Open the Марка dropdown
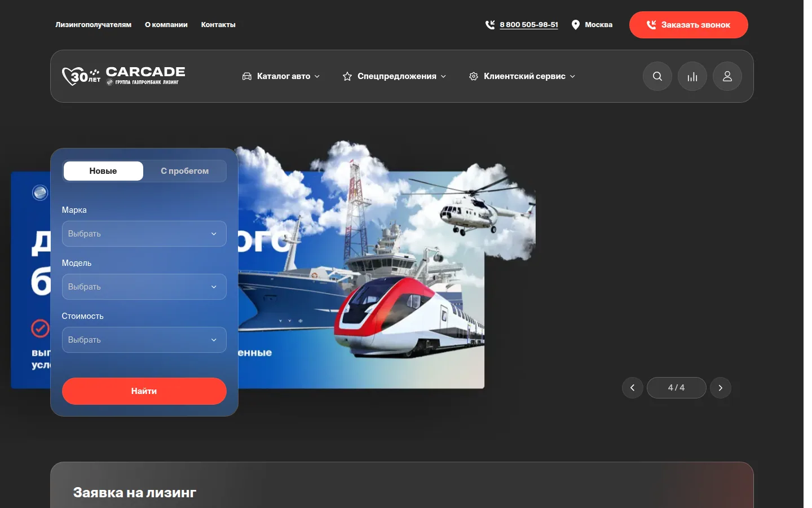 (144, 234)
